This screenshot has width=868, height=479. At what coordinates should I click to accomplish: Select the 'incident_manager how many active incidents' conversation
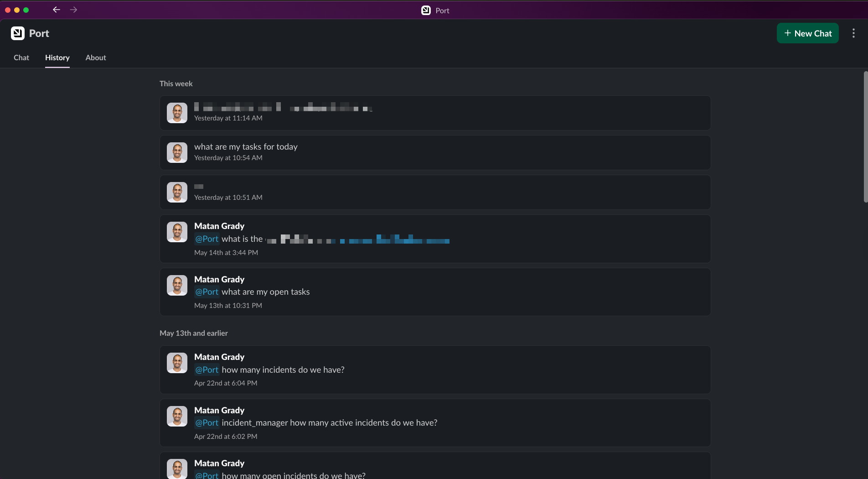[434, 422]
